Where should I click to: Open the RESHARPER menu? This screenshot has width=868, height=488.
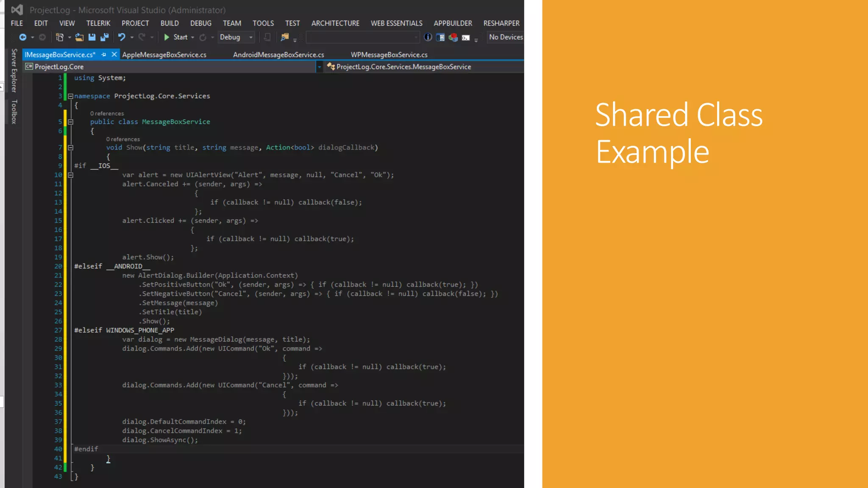click(x=501, y=23)
